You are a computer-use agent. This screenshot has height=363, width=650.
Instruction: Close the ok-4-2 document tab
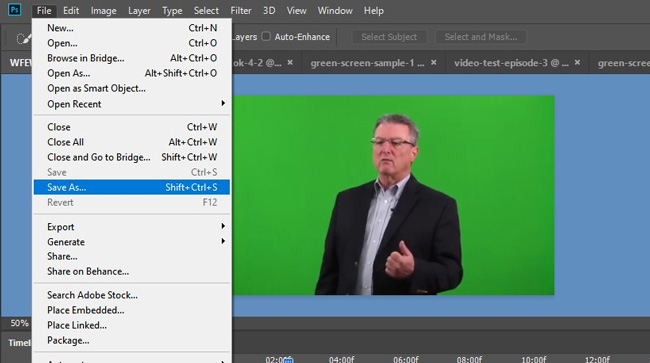tap(290, 62)
